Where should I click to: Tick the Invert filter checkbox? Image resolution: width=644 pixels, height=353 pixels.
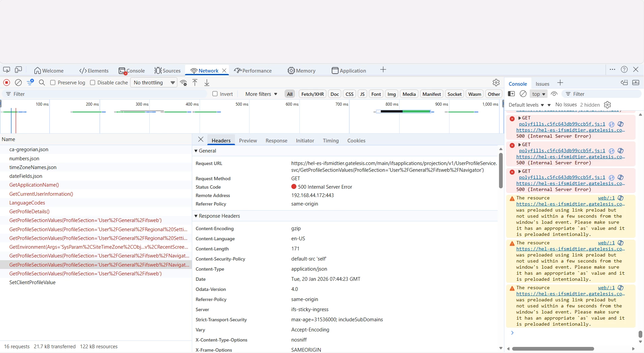(x=215, y=94)
